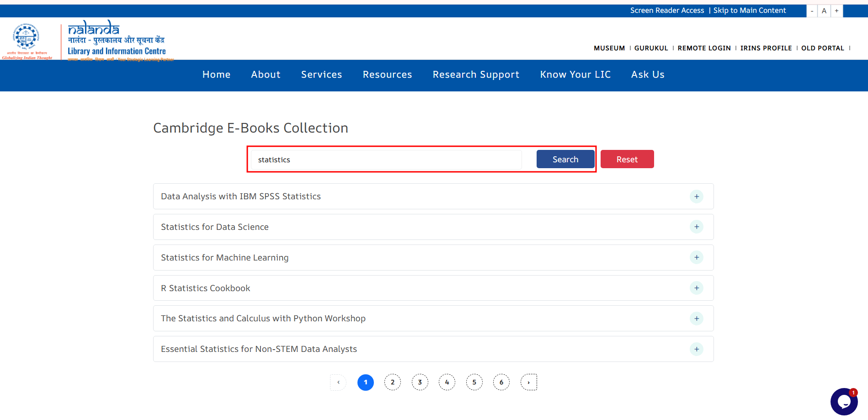The height and width of the screenshot is (420, 868).
Task: Click the institute emblem logo
Action: tap(27, 38)
